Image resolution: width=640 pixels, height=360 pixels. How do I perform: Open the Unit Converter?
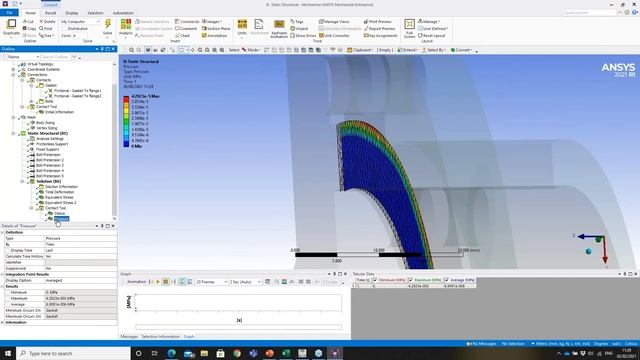click(334, 36)
